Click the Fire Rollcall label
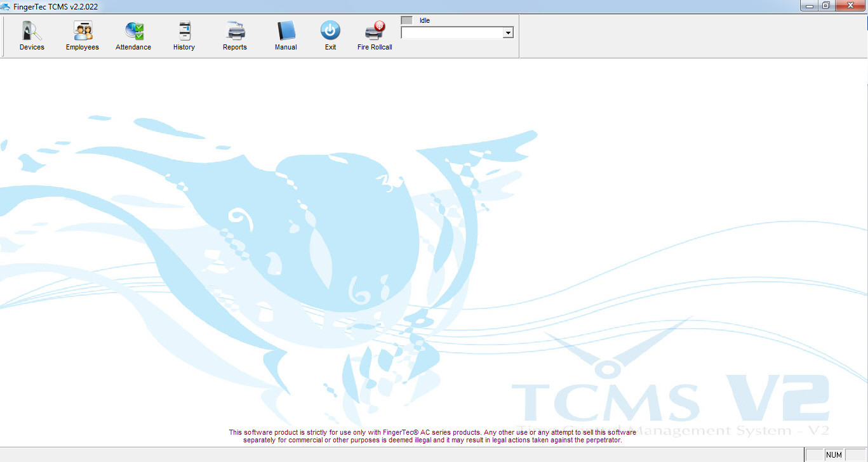This screenshot has height=462, width=868. point(374,46)
